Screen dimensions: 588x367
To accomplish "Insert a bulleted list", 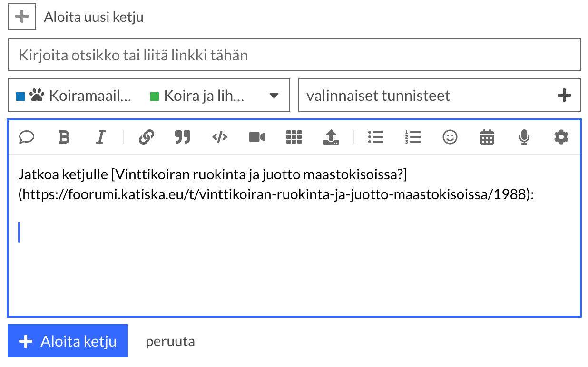I will 376,137.
